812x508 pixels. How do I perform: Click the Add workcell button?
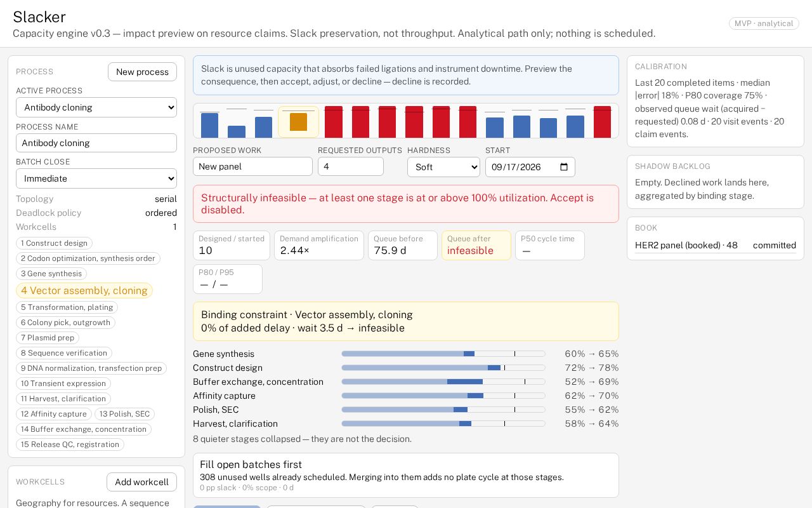pos(141,482)
